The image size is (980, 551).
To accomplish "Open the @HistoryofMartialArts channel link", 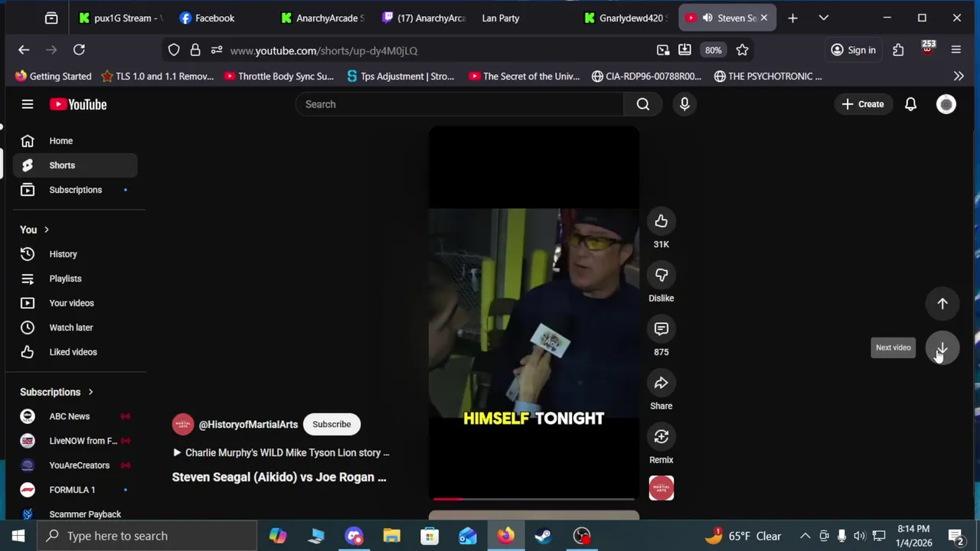I will coord(248,424).
